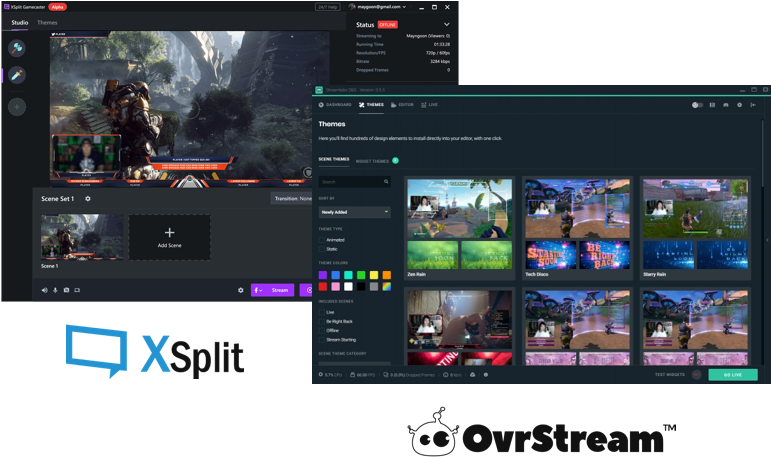
Task: Click the Add Scene tile
Action: coord(170,237)
